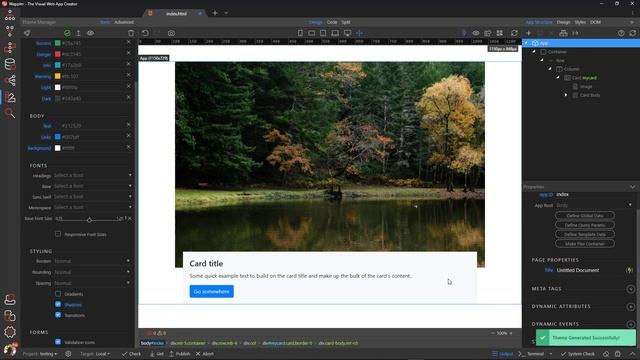
Task: Open the Server Connect workflows icon in left sidebar
Action: 10,48
